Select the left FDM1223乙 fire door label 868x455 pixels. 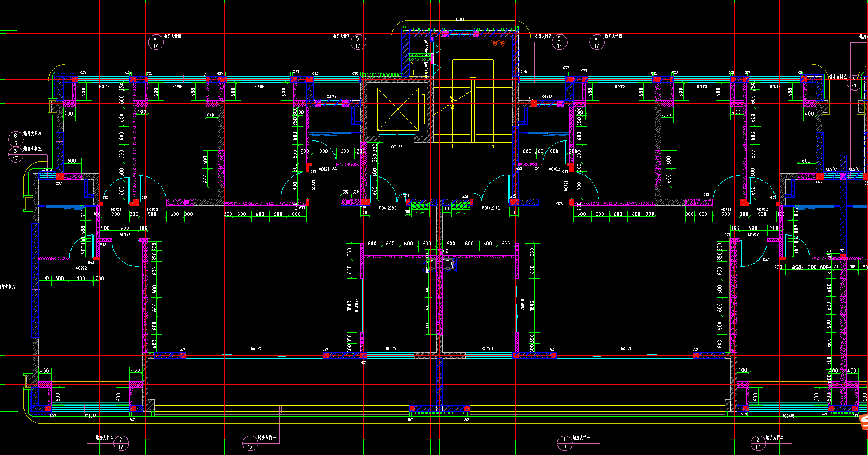tap(388, 208)
